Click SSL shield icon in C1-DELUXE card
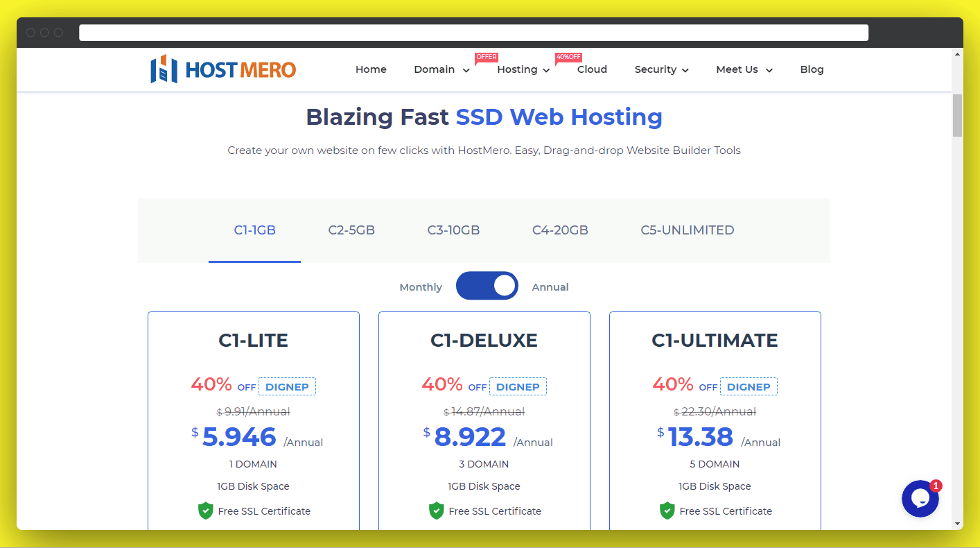The image size is (980, 548). (x=436, y=511)
